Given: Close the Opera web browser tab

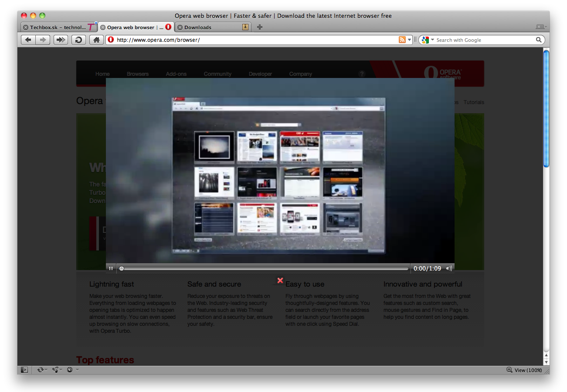Looking at the screenshot, I should [x=103, y=27].
